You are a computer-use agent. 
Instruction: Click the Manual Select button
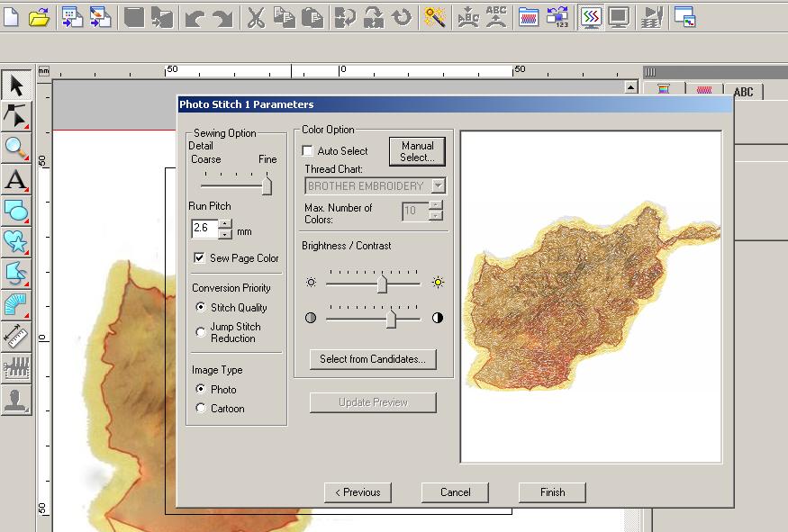(417, 151)
